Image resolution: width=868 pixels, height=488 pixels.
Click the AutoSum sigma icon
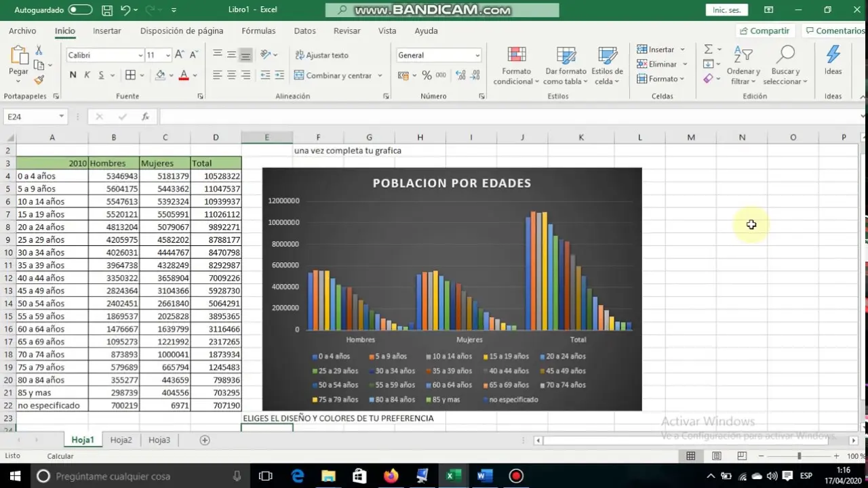708,49
